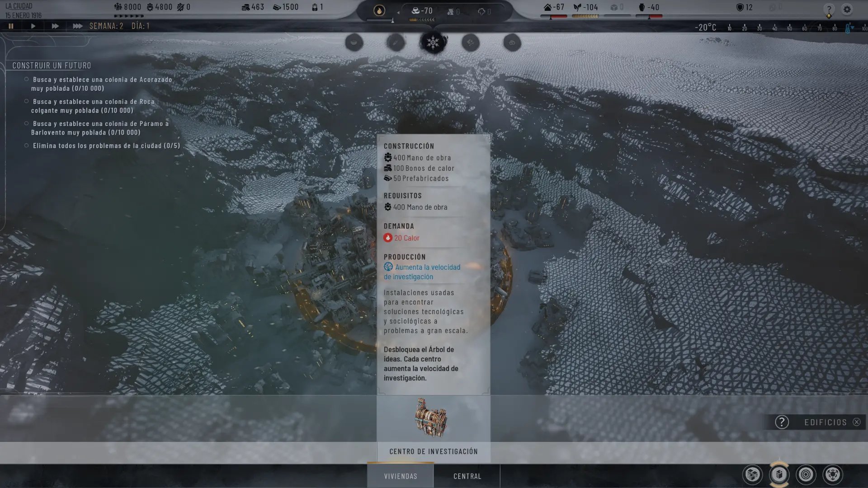Switch to the Central tab

[467, 476]
